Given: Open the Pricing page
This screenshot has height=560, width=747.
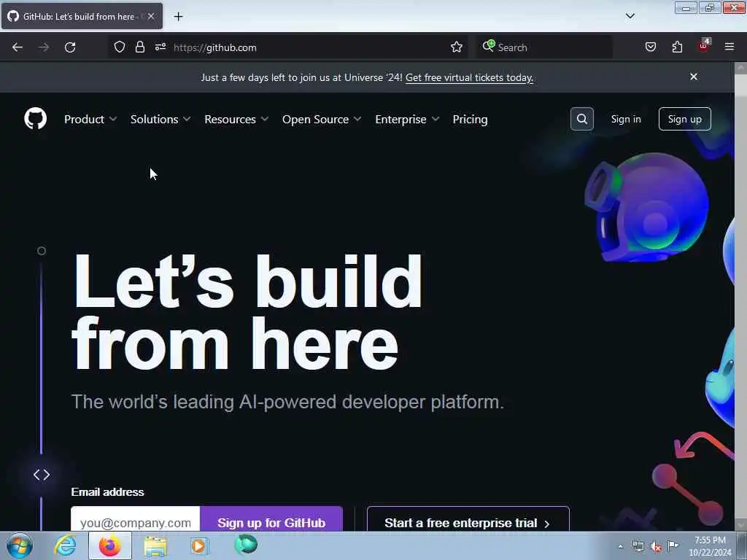Looking at the screenshot, I should 470,119.
